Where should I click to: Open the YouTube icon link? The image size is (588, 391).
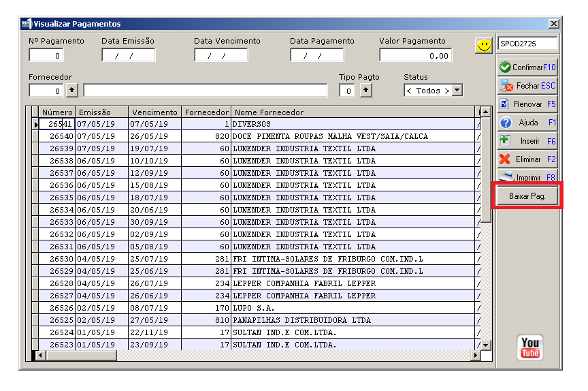pos(530,347)
